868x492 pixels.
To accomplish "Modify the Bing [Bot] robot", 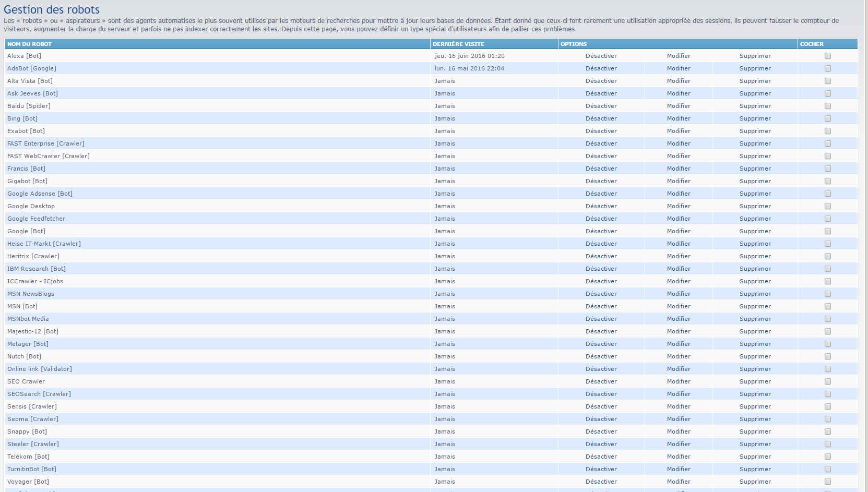I will click(679, 118).
